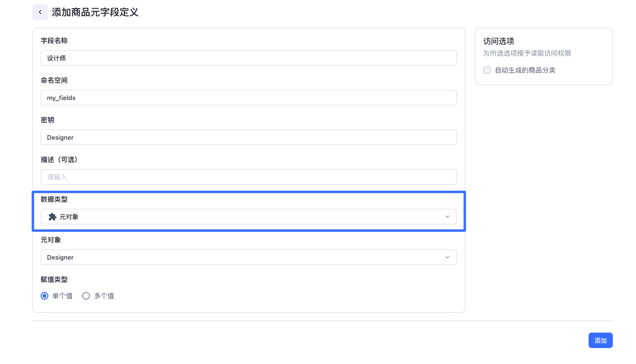
Task: Click the 描述 input with 请输入 placeholder
Action: 249,177
